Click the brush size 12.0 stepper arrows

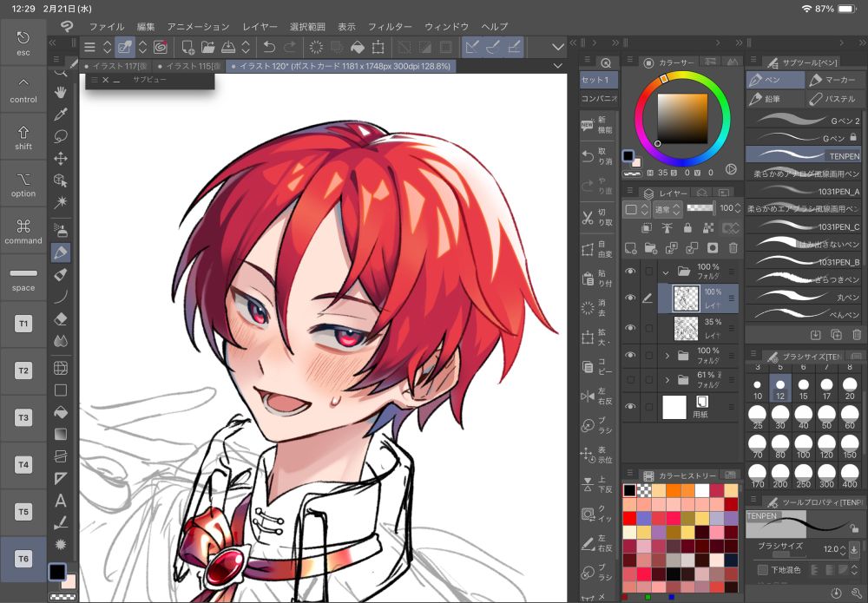tap(843, 549)
